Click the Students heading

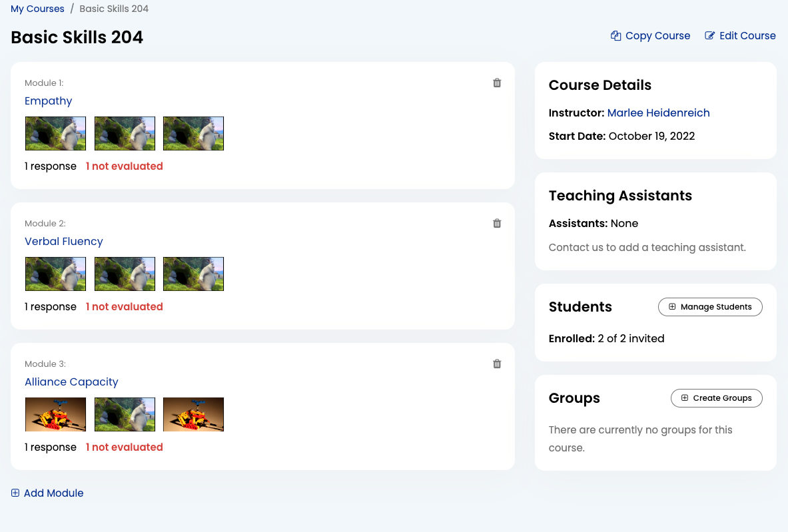coord(580,307)
